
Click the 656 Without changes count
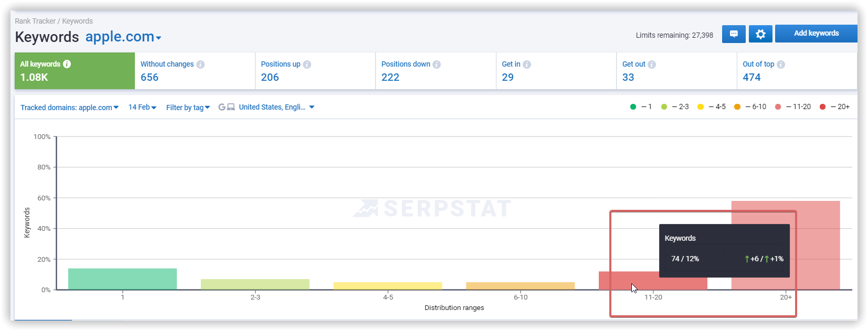150,77
